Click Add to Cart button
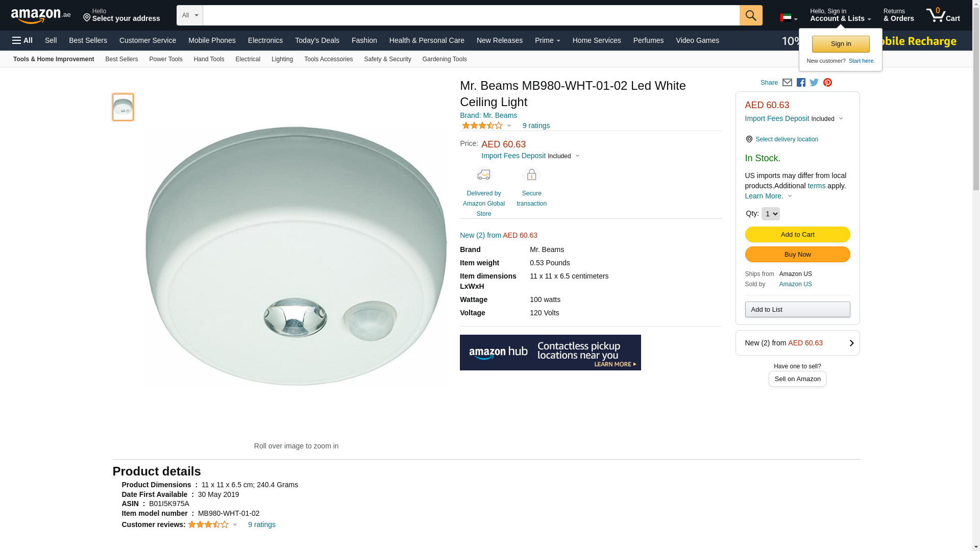This screenshot has height=551, width=980. coord(797,235)
